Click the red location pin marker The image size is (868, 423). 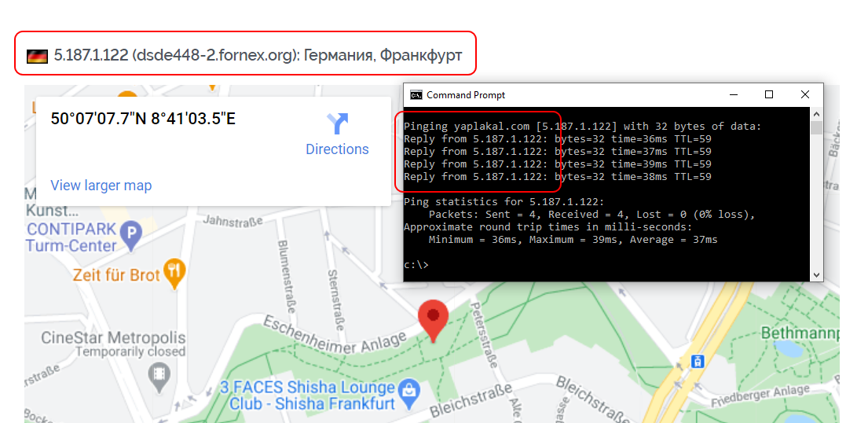[434, 321]
